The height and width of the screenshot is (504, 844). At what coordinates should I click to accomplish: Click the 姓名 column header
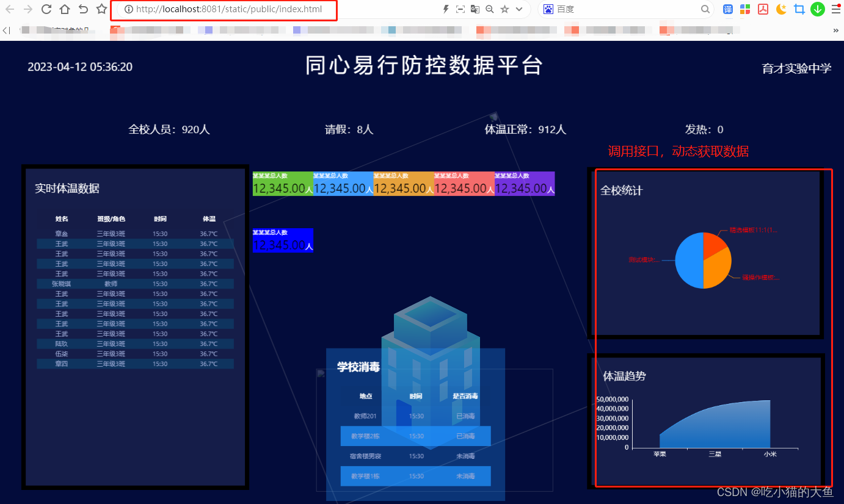(x=62, y=218)
